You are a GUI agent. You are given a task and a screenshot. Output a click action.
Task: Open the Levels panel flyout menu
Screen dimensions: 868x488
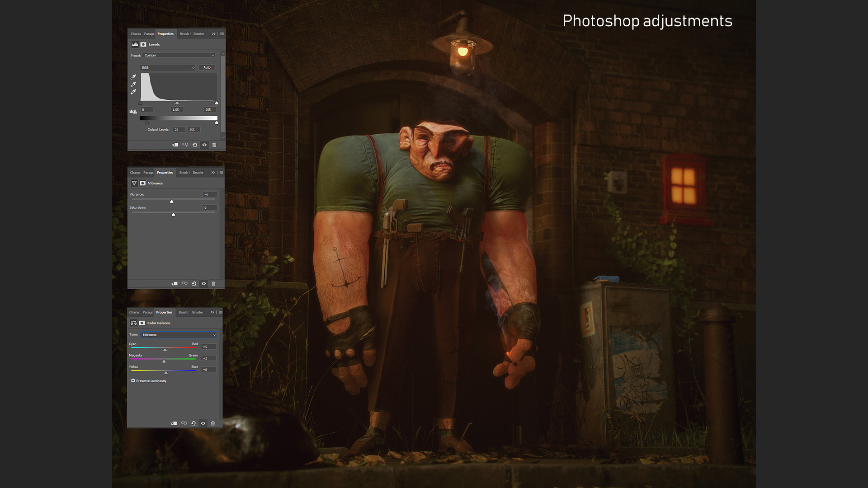[x=222, y=34]
